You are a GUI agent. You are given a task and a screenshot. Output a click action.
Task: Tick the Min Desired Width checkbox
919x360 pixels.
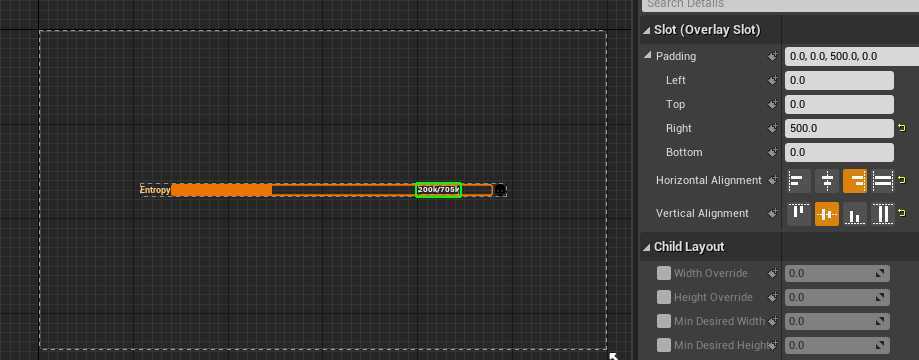coord(663,321)
